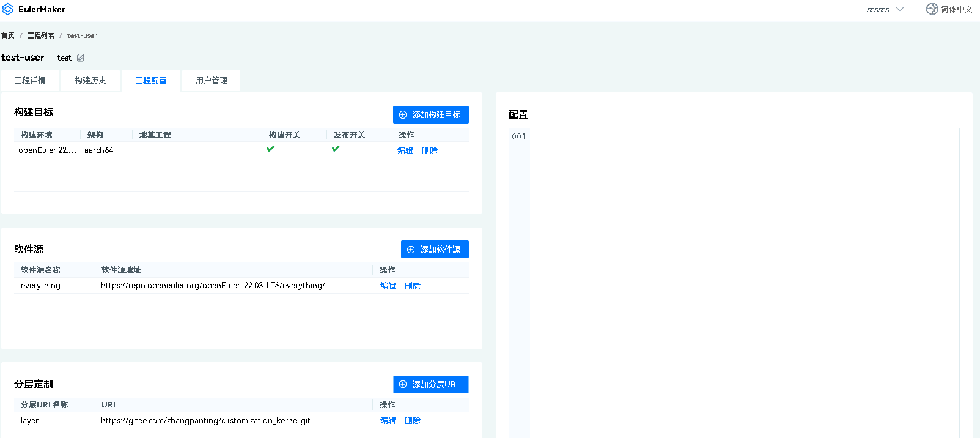Click the EulerMaker logo icon
Viewport: 980px width, 438px height.
point(8,9)
